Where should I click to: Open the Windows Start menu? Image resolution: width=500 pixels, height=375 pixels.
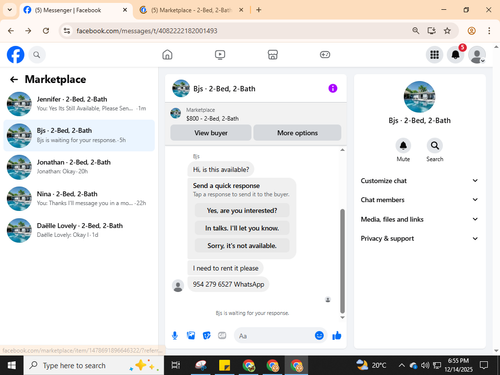12,365
